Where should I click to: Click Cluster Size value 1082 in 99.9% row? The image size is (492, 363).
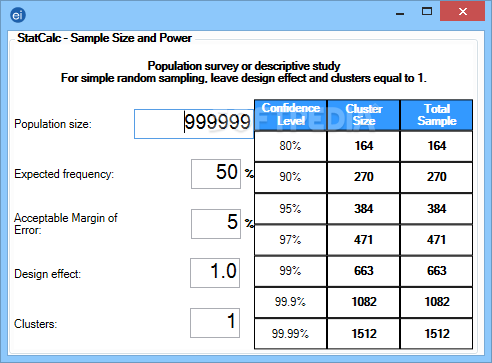pos(364,302)
